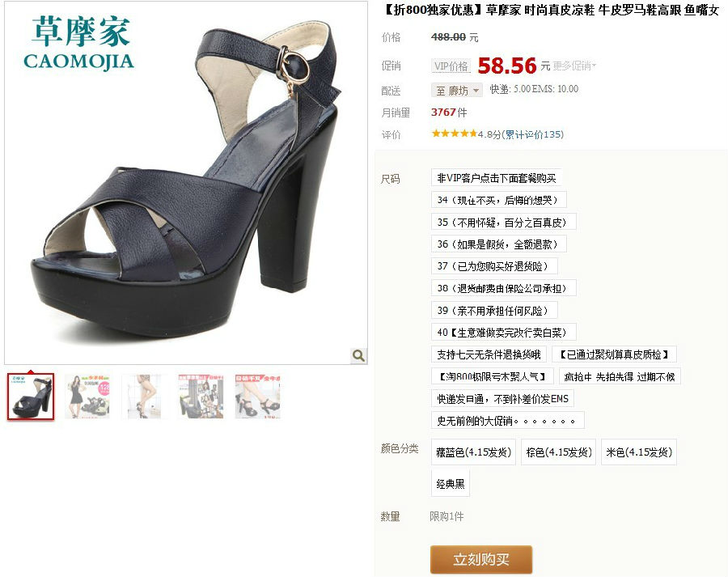
Task: Select the first navy sandal thumbnail
Action: pos(31,397)
